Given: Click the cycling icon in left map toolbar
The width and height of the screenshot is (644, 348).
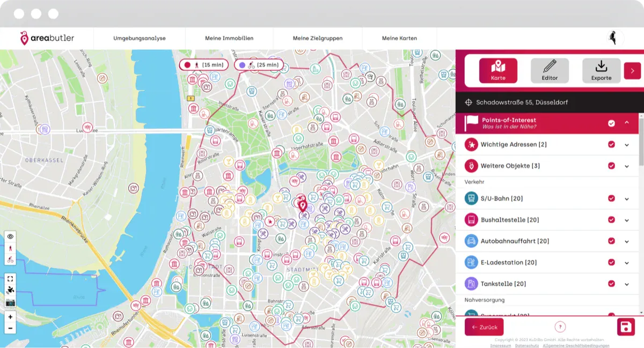Looking at the screenshot, I should 10,260.
